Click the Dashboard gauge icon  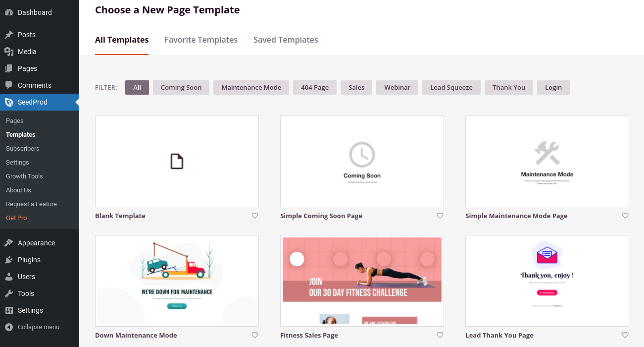[x=9, y=12]
